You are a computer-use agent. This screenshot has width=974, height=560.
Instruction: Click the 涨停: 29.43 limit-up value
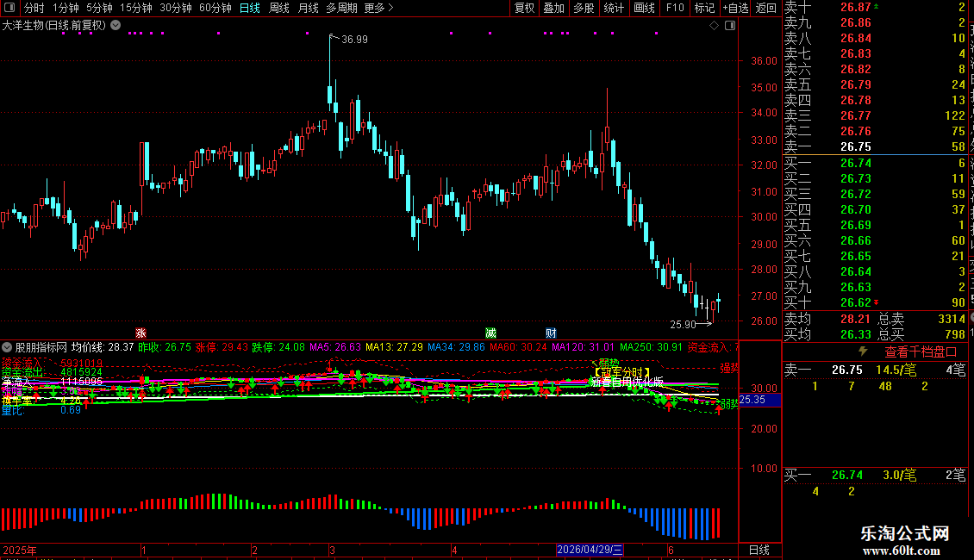pyautogui.click(x=222, y=347)
